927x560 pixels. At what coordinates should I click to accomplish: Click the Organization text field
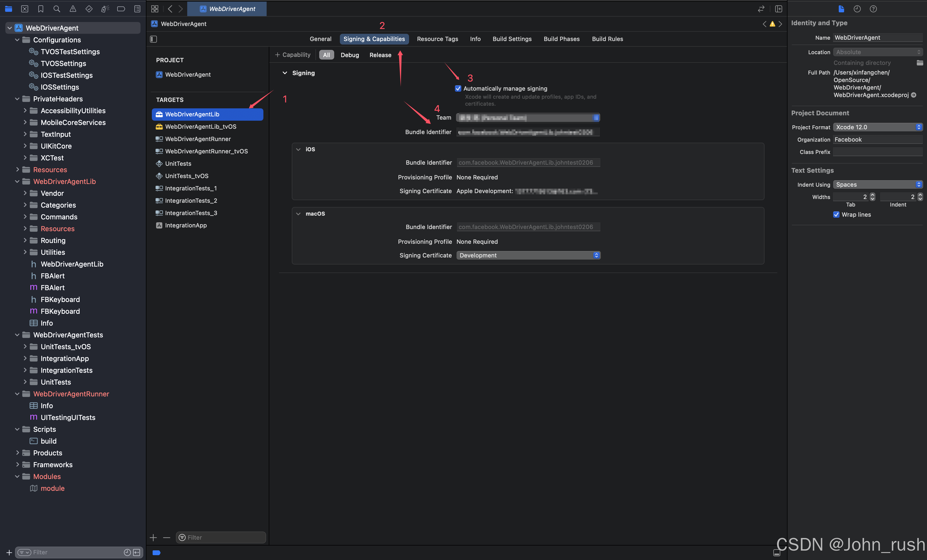tap(878, 139)
